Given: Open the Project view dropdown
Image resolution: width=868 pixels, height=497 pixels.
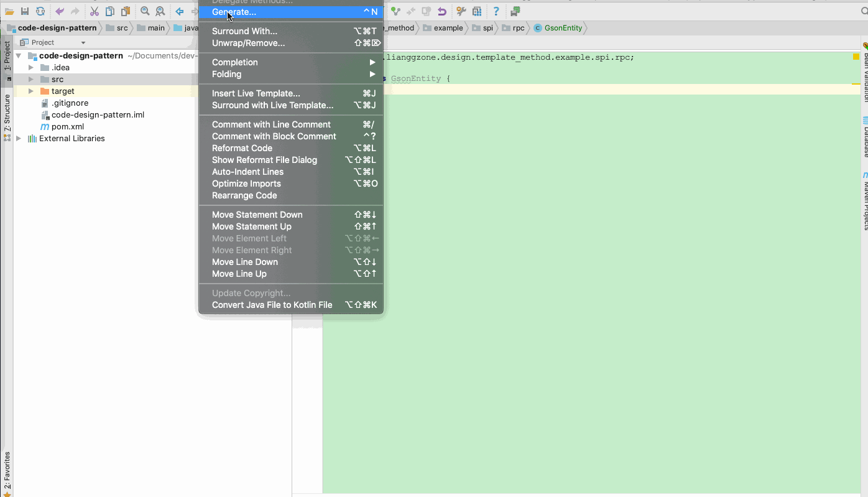Looking at the screenshot, I should point(83,43).
